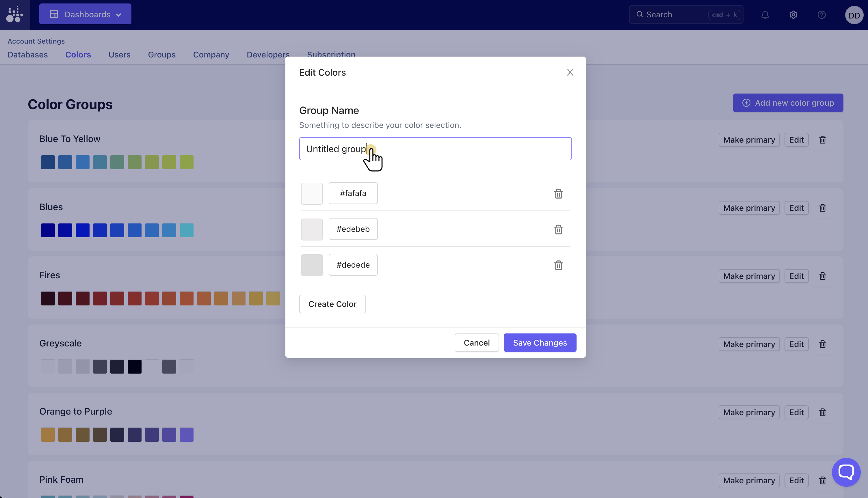Click the #edebeb hex input field

pyautogui.click(x=353, y=229)
